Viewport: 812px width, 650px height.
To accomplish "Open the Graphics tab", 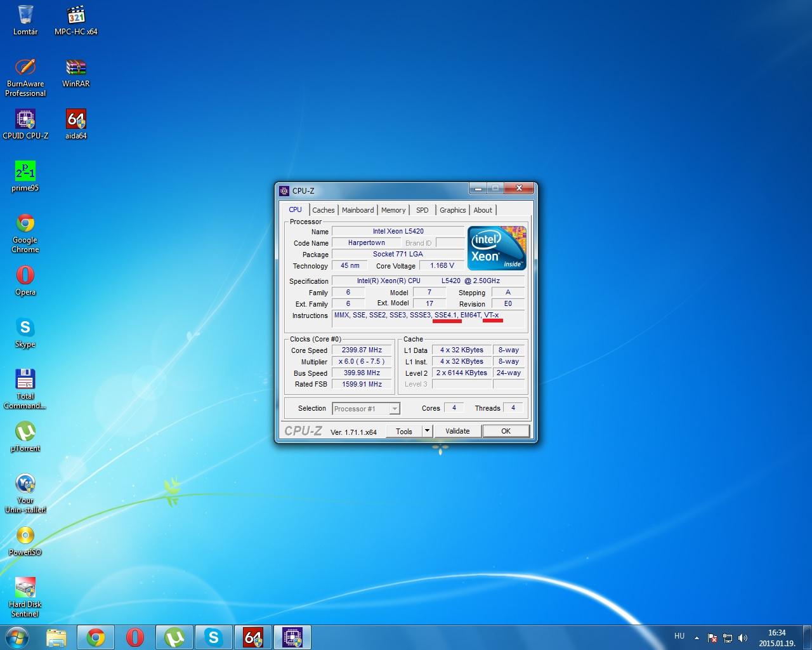I will pos(453,210).
